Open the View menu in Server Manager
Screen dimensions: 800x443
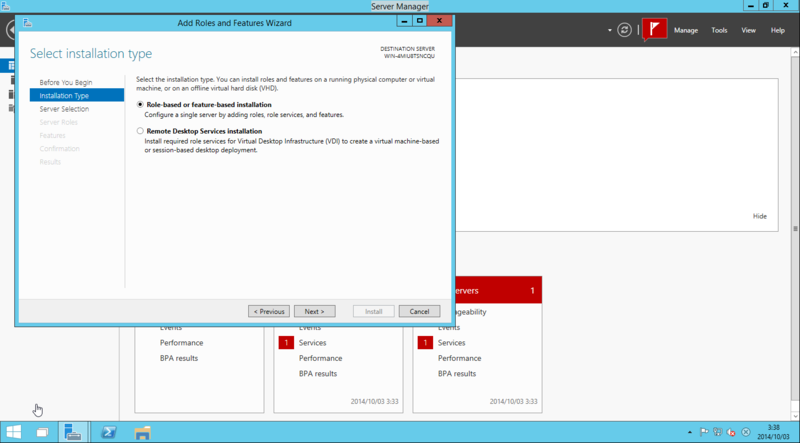click(748, 30)
